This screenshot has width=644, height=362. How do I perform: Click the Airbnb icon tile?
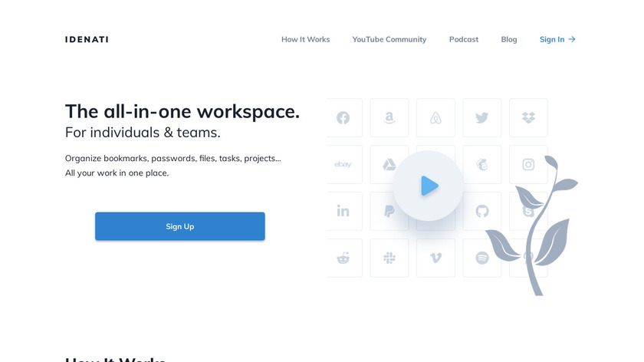pyautogui.click(x=435, y=118)
